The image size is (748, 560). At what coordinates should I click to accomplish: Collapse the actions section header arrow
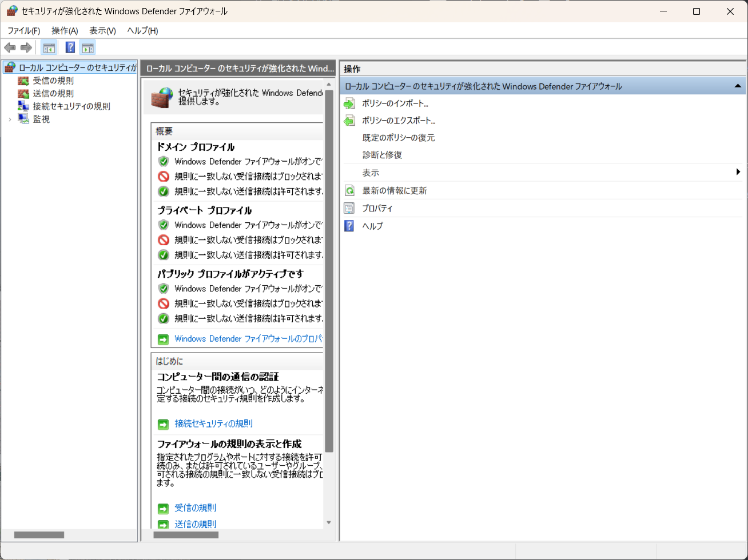click(738, 86)
